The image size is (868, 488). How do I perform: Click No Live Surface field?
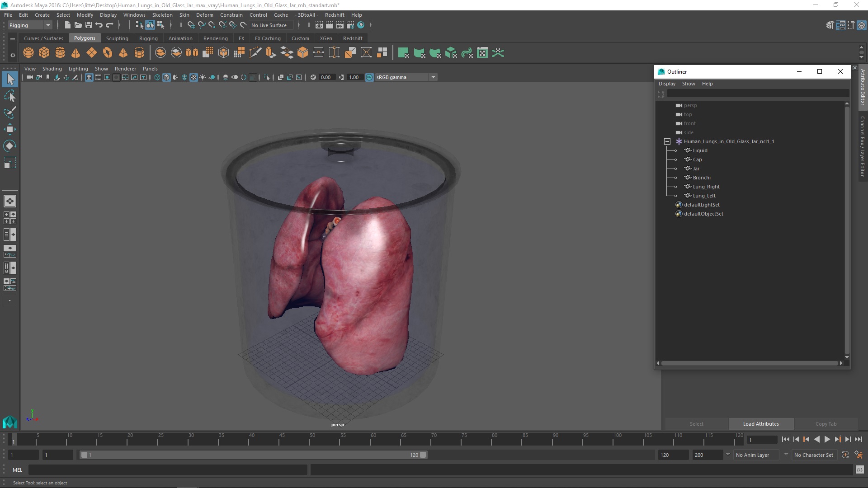(x=271, y=25)
